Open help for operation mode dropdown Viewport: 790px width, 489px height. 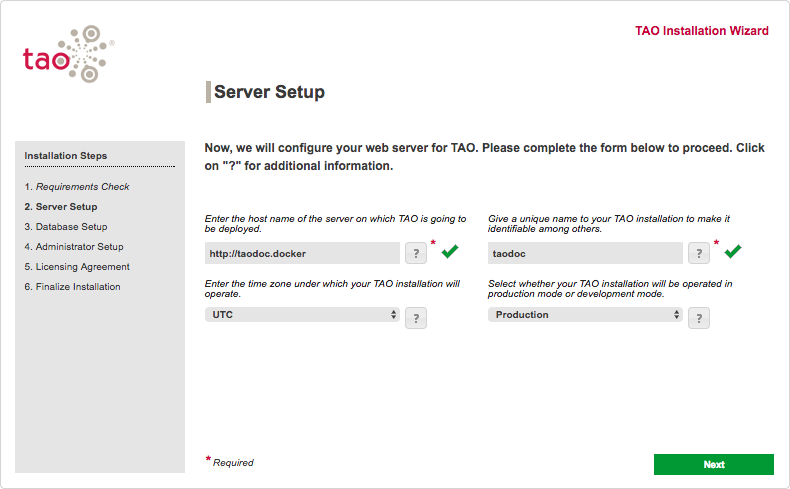pyautogui.click(x=699, y=318)
